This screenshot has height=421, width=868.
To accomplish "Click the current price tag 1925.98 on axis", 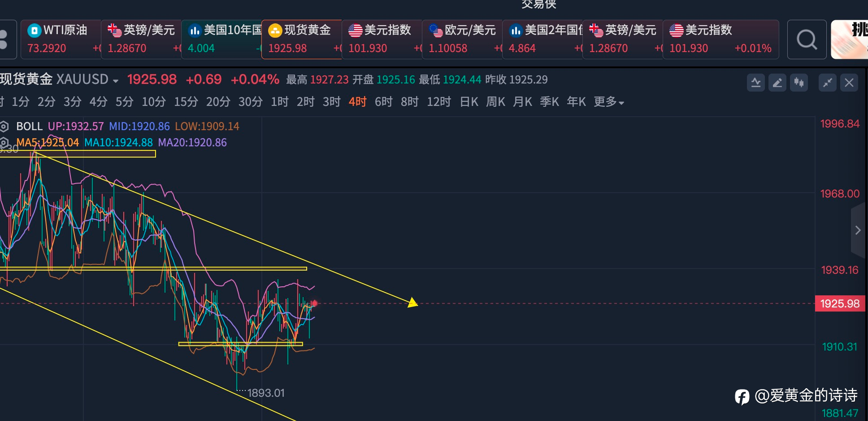I will [x=840, y=304].
